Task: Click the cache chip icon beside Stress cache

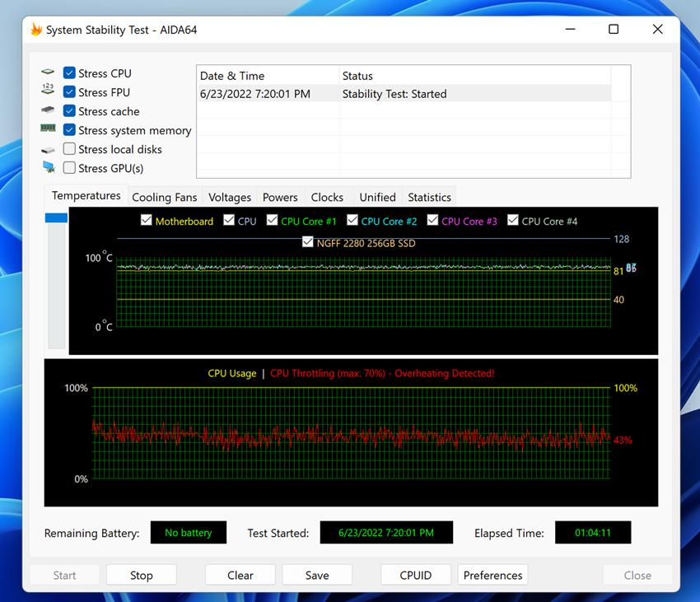Action: coord(49,111)
